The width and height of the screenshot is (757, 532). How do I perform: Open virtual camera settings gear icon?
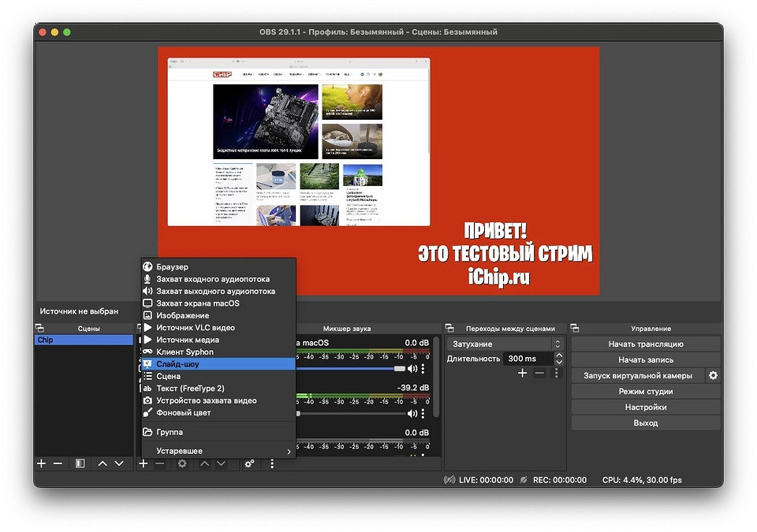point(713,376)
